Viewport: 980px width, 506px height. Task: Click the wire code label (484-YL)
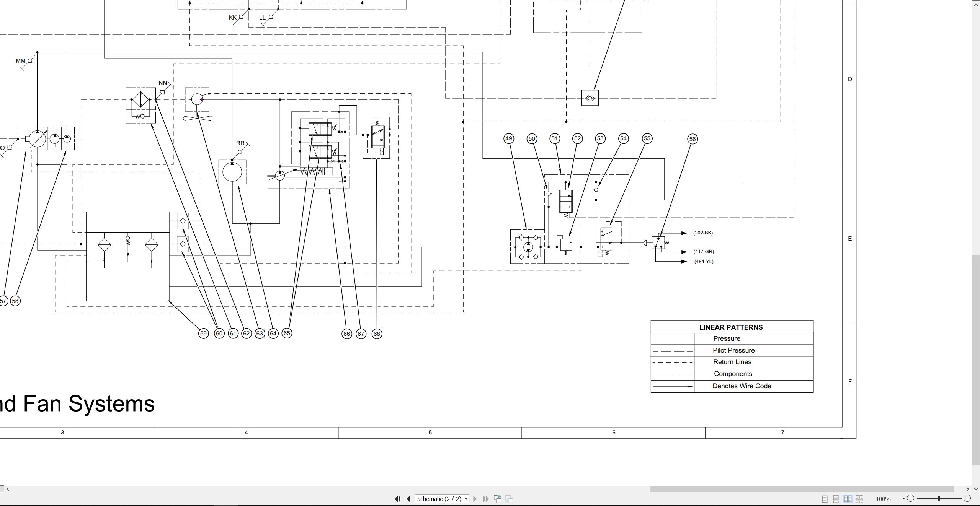pos(704,262)
